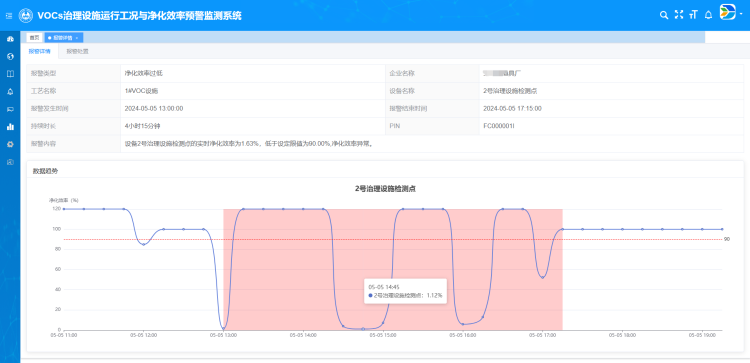
Task: Click the 净化效率过低 alarm type value
Action: coord(144,74)
